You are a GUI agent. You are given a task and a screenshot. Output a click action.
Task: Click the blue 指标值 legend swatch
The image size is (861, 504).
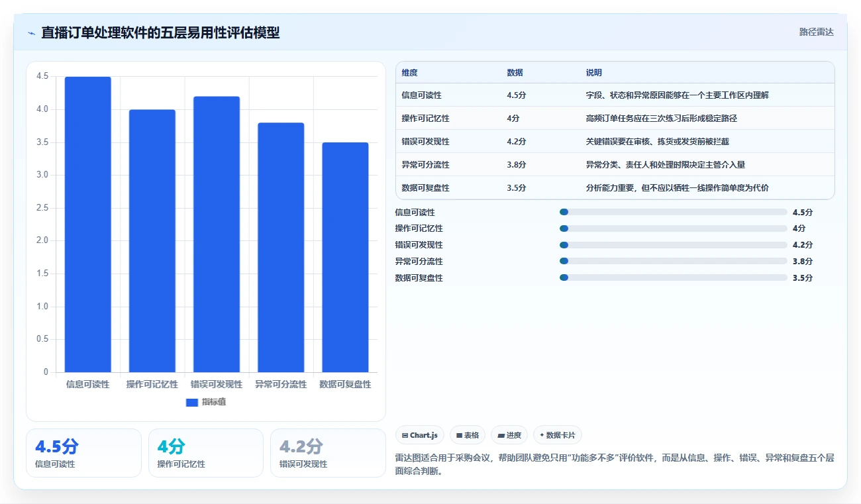(x=192, y=402)
